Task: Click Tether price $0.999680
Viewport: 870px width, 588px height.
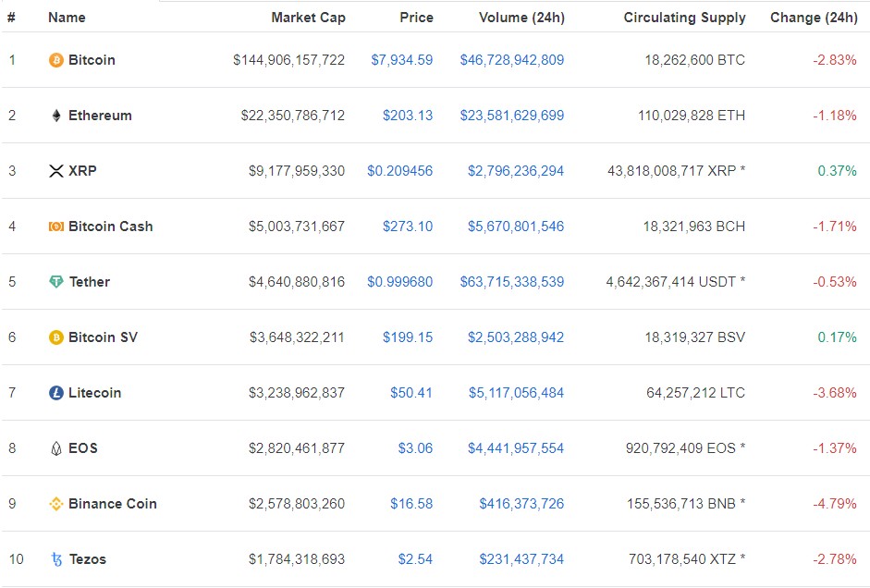Action: pos(400,282)
